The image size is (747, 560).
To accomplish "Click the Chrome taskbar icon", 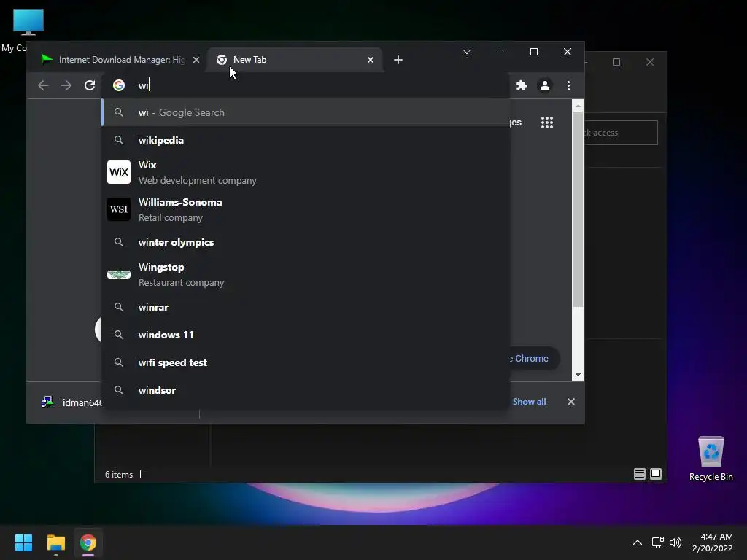I will click(x=88, y=542).
